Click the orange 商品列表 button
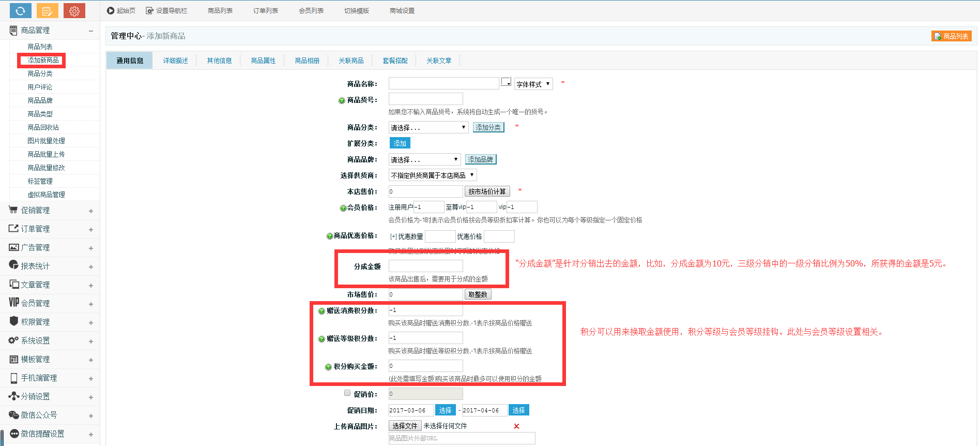 pyautogui.click(x=952, y=36)
